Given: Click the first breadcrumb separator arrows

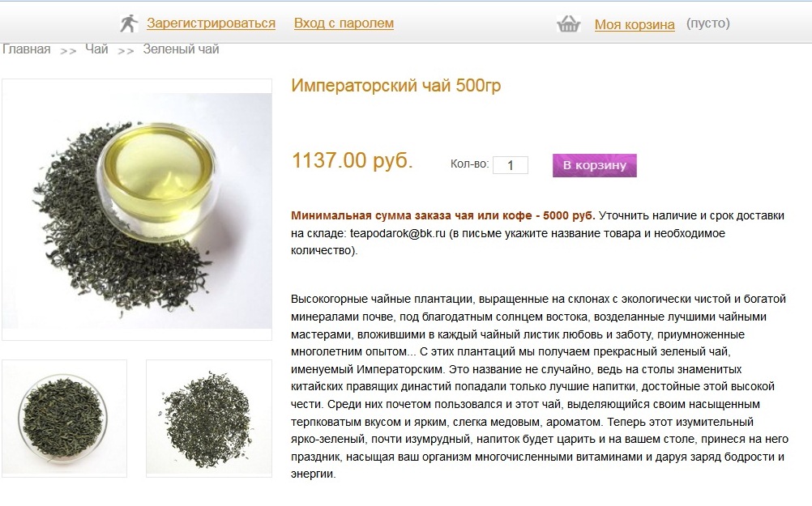Looking at the screenshot, I should (68, 51).
